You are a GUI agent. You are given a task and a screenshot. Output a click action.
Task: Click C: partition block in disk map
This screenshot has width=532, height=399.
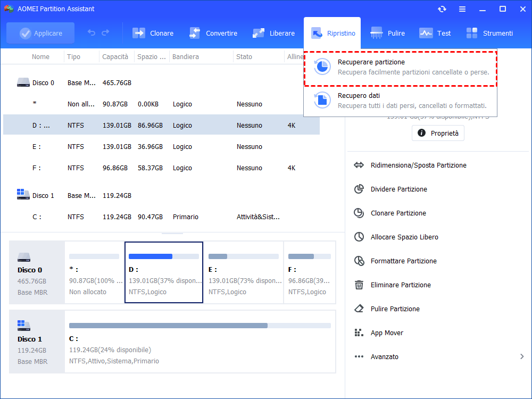pos(200,342)
